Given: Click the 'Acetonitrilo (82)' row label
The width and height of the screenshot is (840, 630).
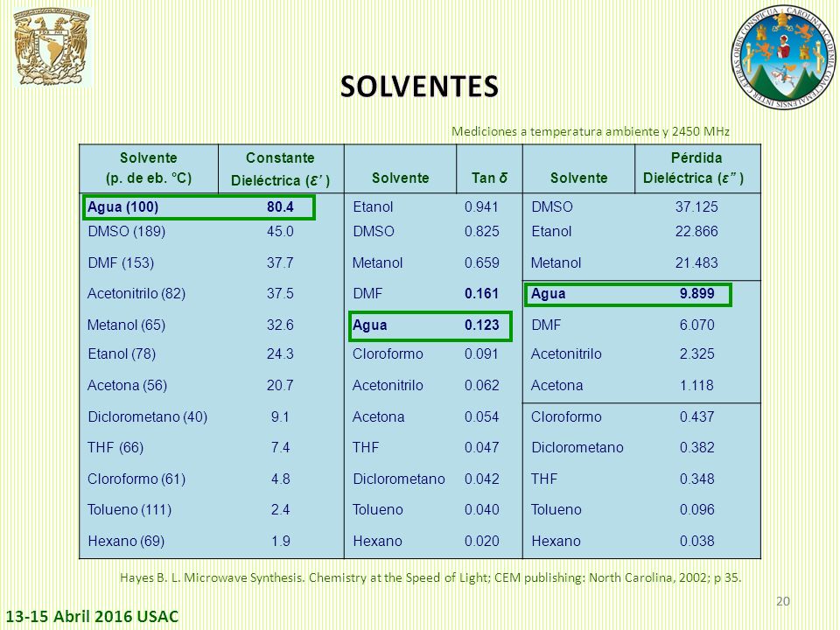Looking at the screenshot, I should coord(136,294).
